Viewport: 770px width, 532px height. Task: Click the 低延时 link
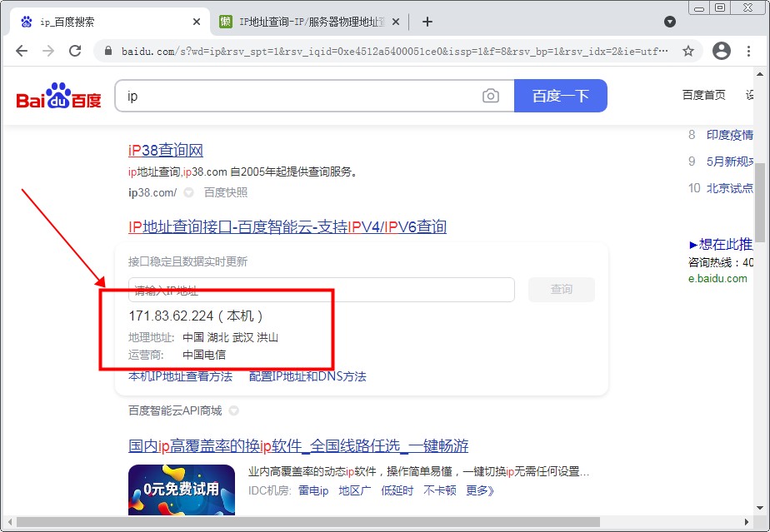pyautogui.click(x=397, y=490)
